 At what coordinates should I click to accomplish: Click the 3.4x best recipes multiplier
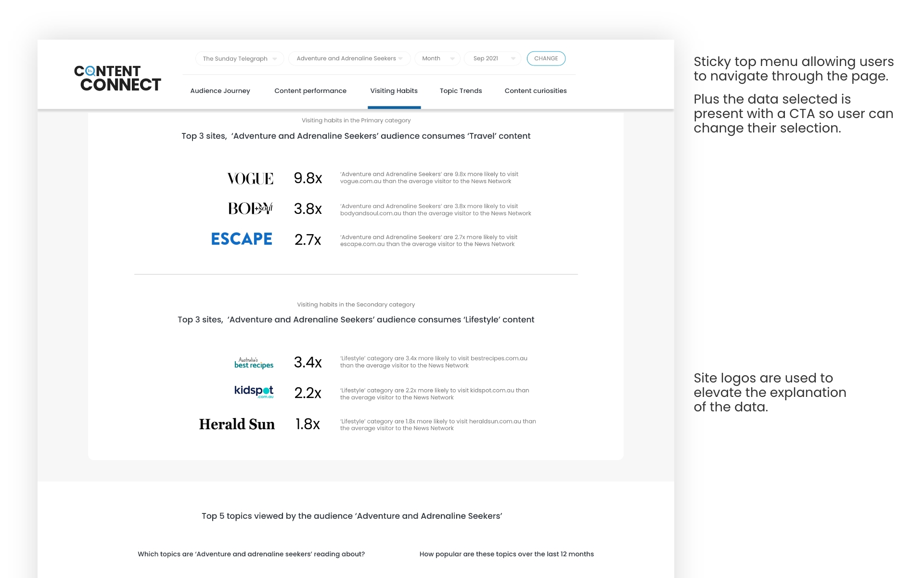[x=308, y=362]
